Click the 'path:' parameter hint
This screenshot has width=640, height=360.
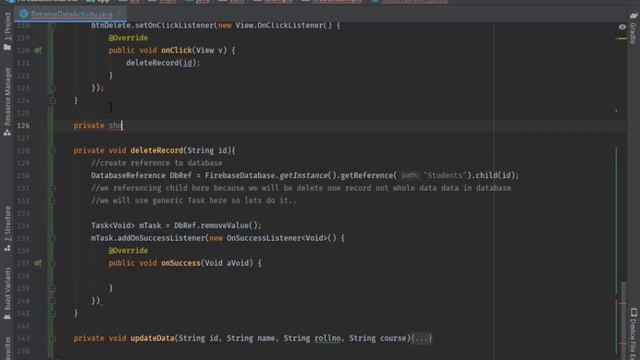[x=410, y=176]
